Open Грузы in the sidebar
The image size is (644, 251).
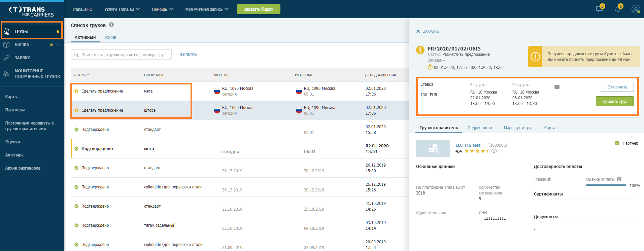(32, 31)
